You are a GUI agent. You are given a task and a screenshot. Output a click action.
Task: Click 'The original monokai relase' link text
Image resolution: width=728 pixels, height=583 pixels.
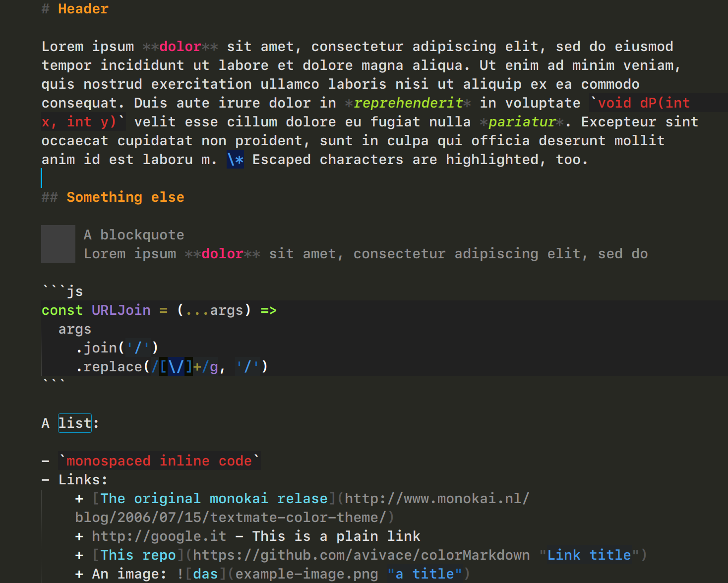tap(214, 499)
